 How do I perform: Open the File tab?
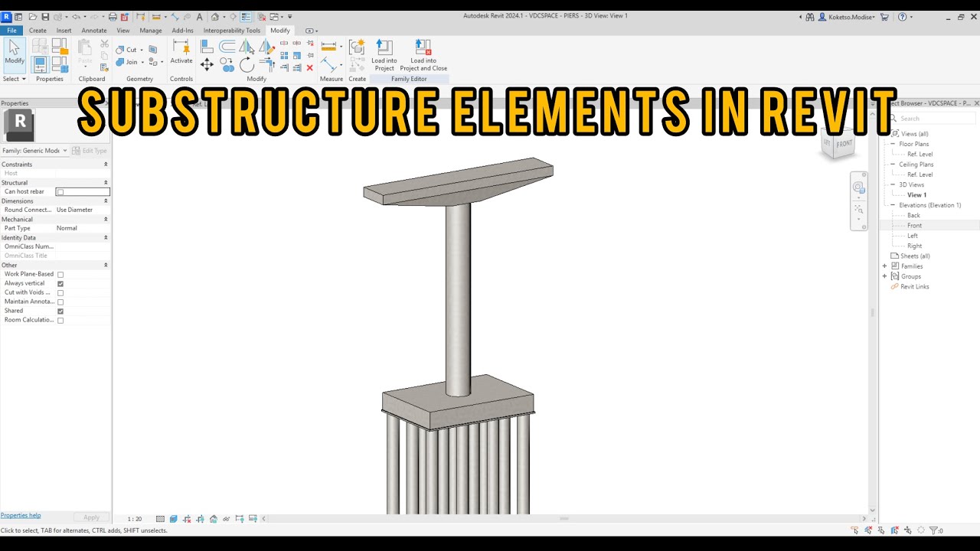[11, 31]
